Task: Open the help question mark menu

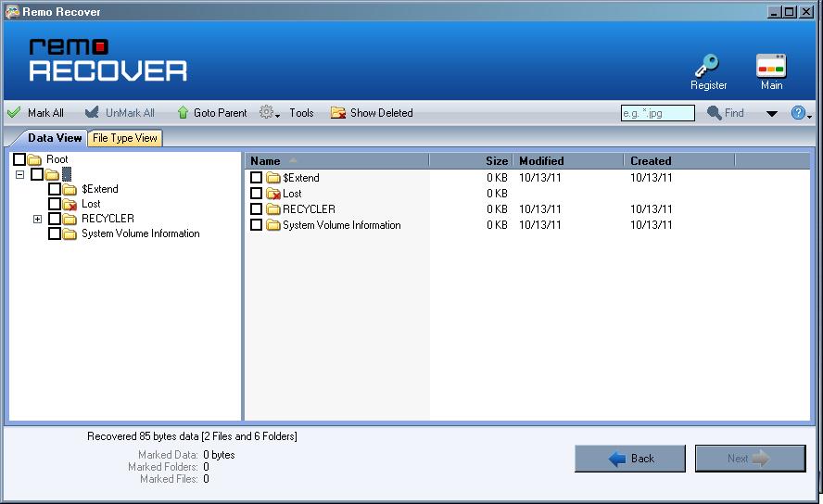Action: point(801,113)
